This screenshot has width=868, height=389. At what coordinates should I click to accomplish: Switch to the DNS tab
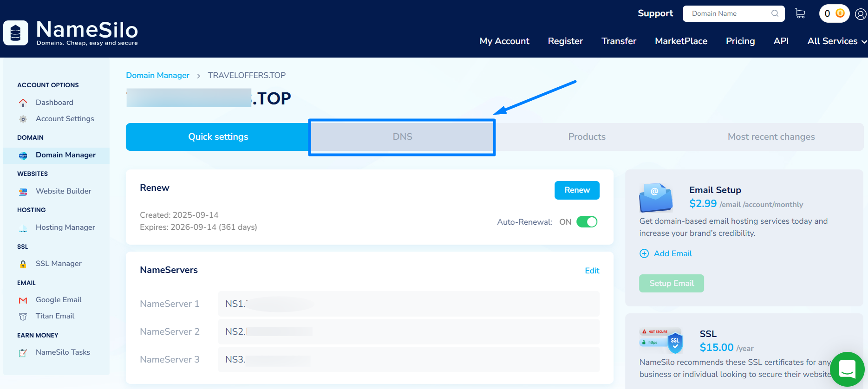tap(402, 137)
